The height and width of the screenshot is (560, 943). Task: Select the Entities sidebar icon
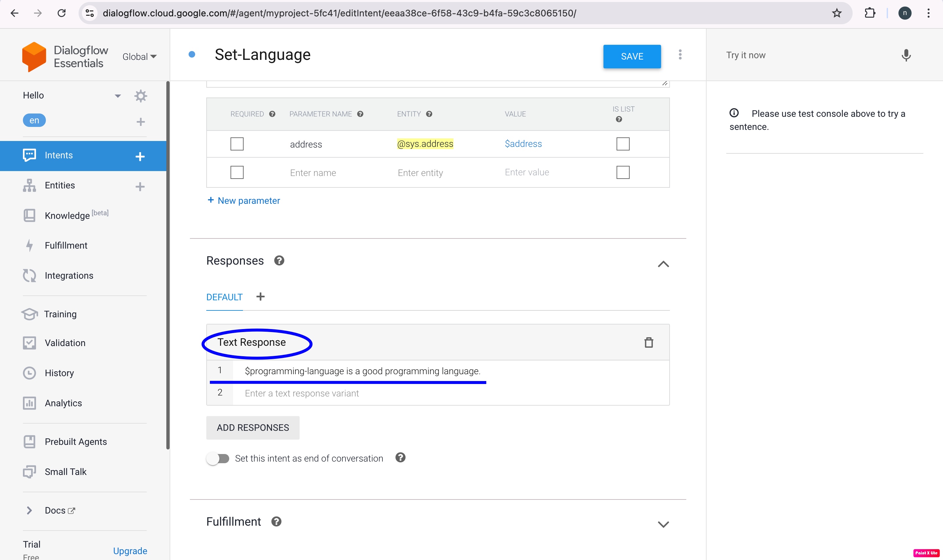click(x=29, y=185)
